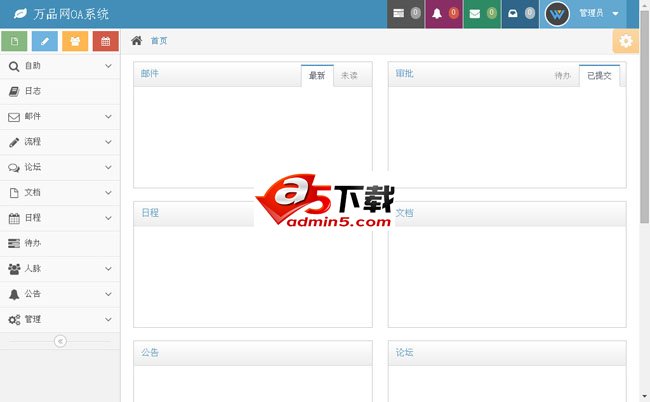Click the leaf logo in header
Image resolution: width=650 pixels, height=402 pixels.
(x=20, y=14)
